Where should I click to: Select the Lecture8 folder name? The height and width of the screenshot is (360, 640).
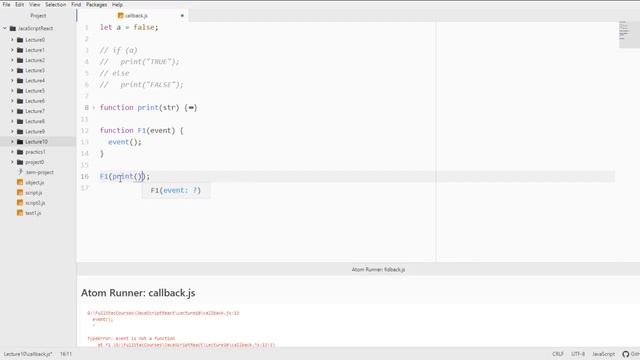point(35,121)
